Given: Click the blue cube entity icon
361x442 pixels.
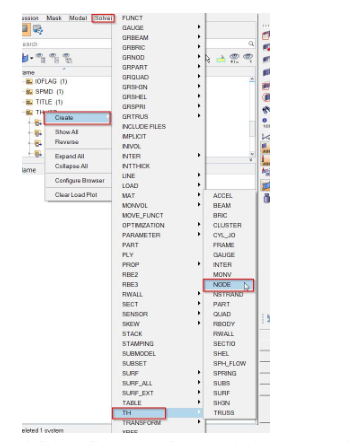Looking at the screenshot, I should 25,58.
